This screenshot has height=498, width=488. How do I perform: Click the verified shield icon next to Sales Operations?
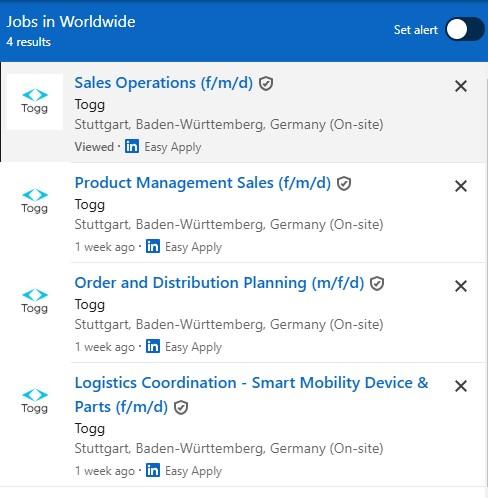(266, 83)
